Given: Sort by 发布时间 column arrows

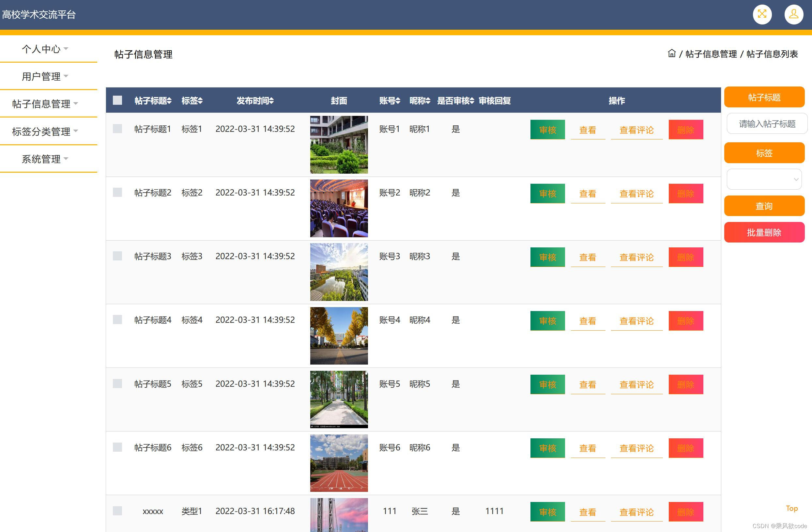Looking at the screenshot, I should (x=271, y=101).
